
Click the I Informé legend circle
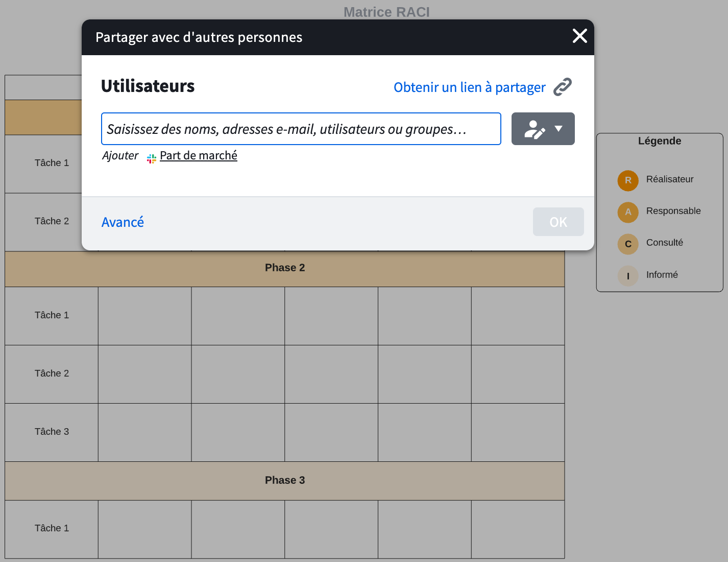click(628, 276)
